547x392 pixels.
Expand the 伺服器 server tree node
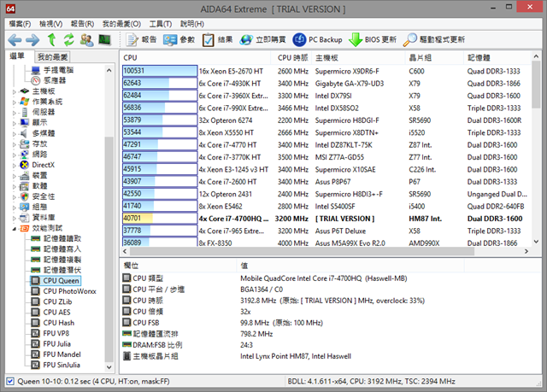coord(14,113)
